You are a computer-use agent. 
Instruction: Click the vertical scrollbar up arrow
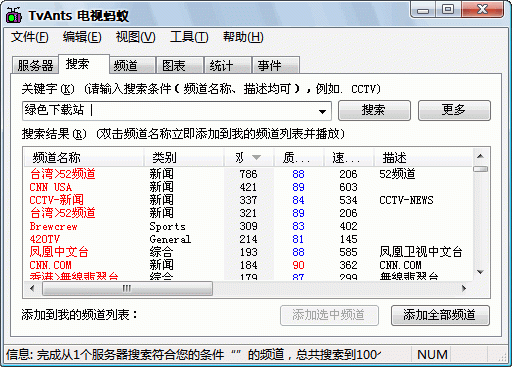[x=480, y=156]
